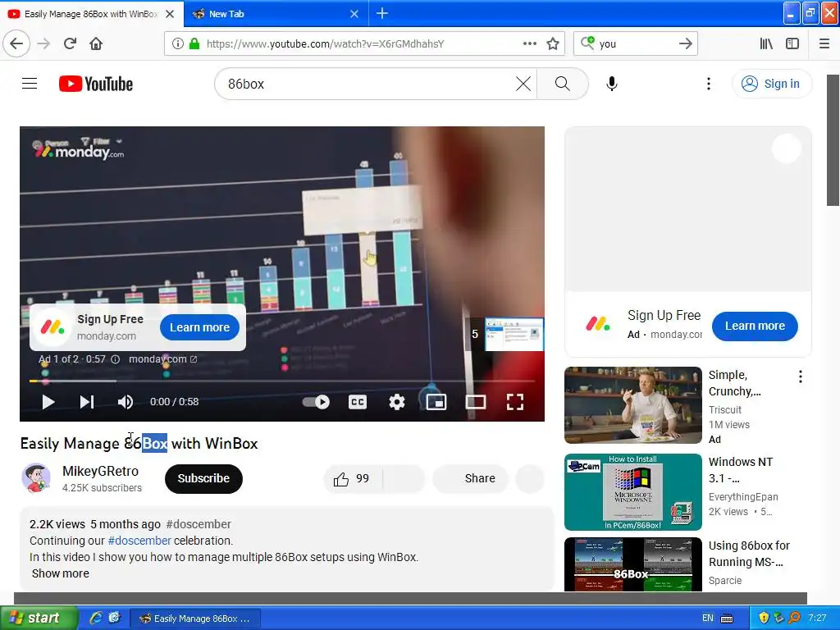
Task: Go to YouTube home via logo
Action: [x=96, y=84]
